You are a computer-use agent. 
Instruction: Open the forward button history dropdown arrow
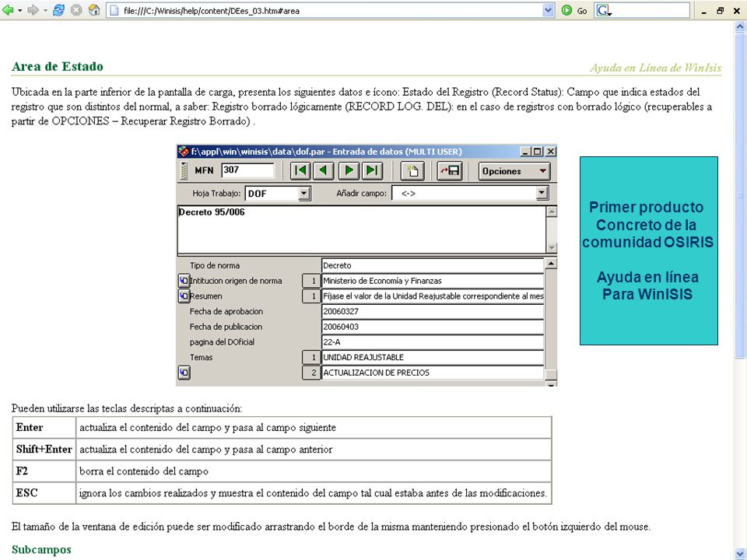pyautogui.click(x=45, y=10)
